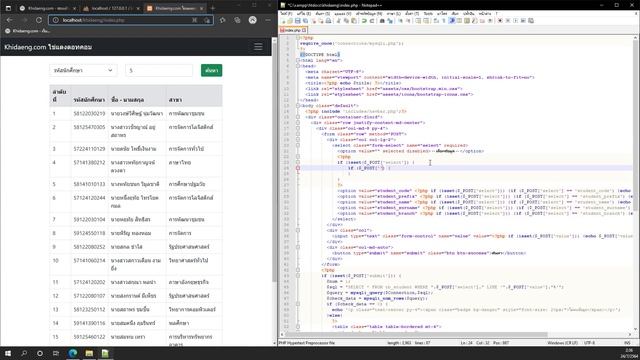Click the taskbar search magnifier
Viewport: 640px width, 360px height.
pyautogui.click(x=24, y=353)
